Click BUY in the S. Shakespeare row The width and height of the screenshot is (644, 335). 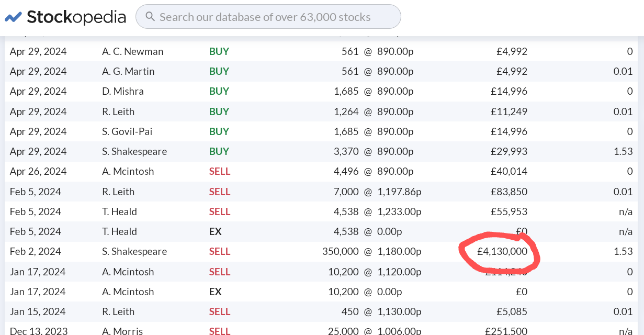pos(219,151)
